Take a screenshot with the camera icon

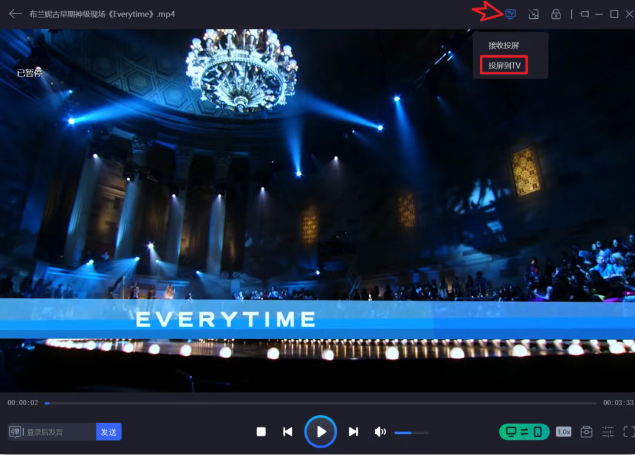point(586,432)
